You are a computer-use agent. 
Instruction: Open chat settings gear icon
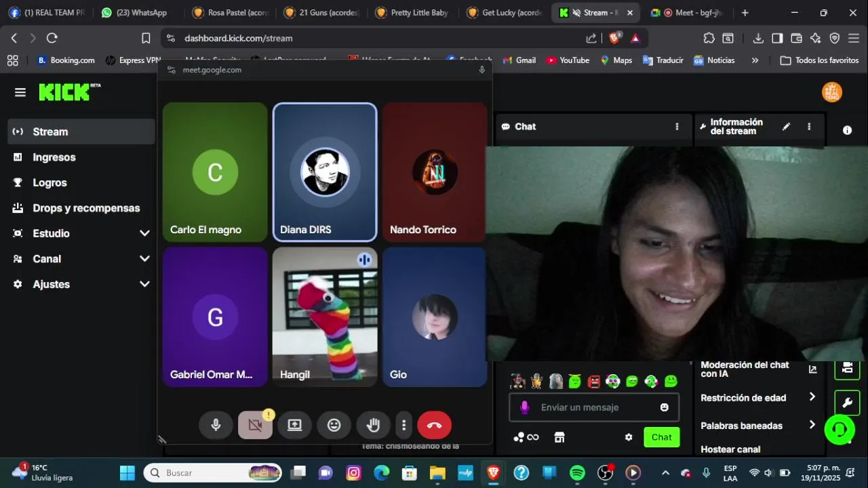click(629, 437)
